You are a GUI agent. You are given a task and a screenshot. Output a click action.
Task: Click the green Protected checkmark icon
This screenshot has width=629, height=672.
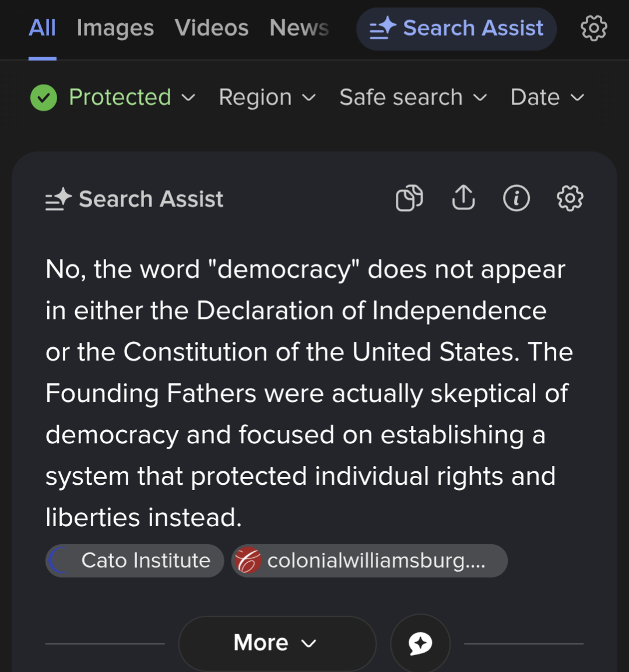[44, 97]
